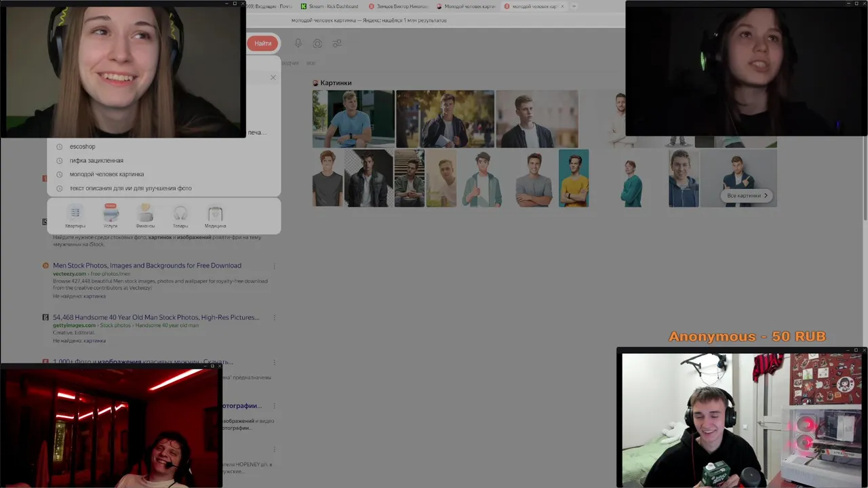Open thumbnail of man with crossed arms grey shirt
The width and height of the screenshot is (868, 488).
[x=534, y=178]
